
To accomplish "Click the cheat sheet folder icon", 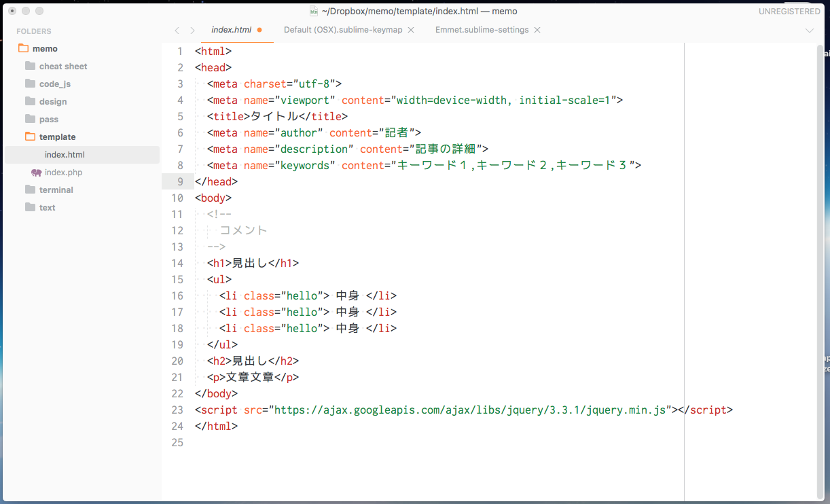I will click(30, 66).
